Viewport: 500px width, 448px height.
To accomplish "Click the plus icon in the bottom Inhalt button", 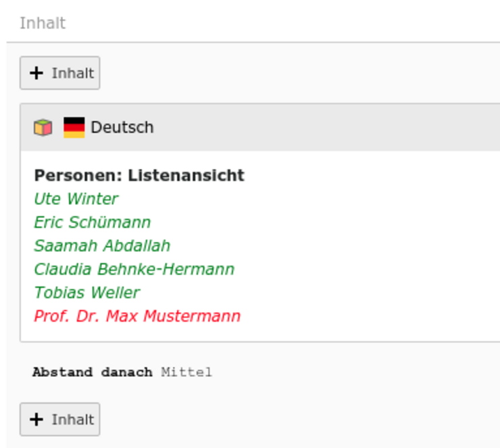I will pos(36,420).
